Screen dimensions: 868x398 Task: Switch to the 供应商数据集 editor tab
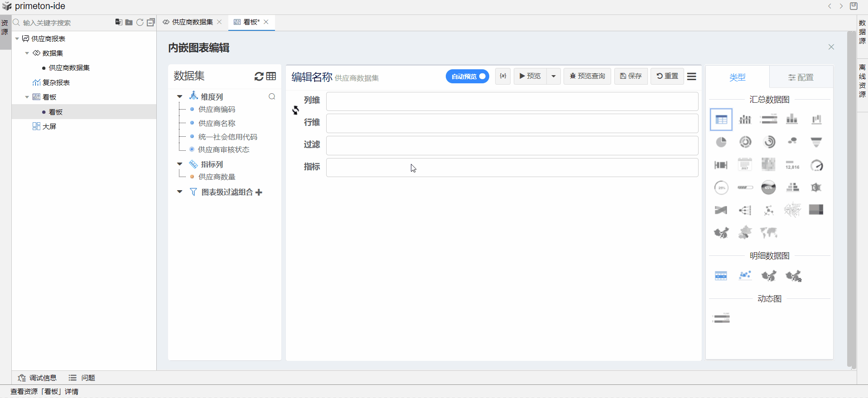point(192,22)
